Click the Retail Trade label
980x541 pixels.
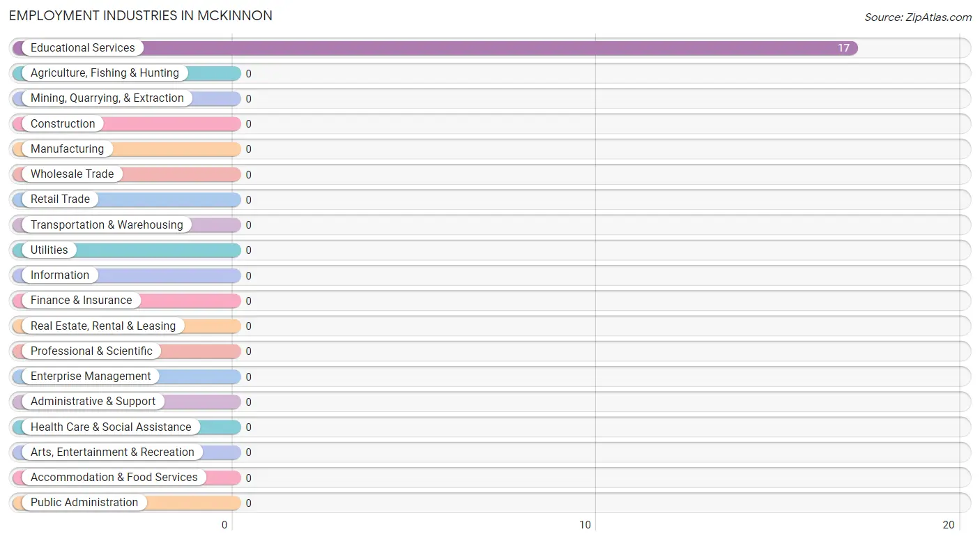pos(60,199)
